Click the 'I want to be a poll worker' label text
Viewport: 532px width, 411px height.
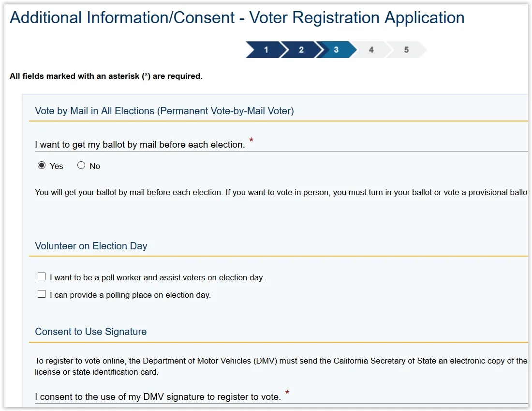pyautogui.click(x=157, y=278)
